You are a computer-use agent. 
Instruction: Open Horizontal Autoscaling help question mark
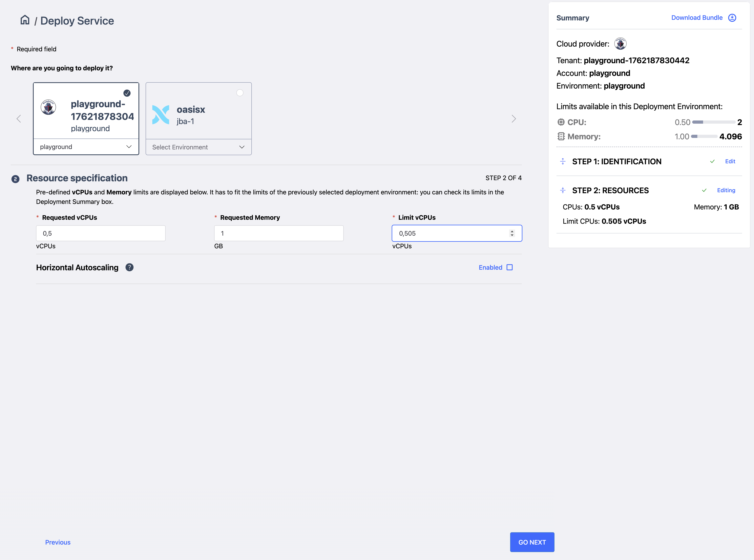tap(129, 268)
